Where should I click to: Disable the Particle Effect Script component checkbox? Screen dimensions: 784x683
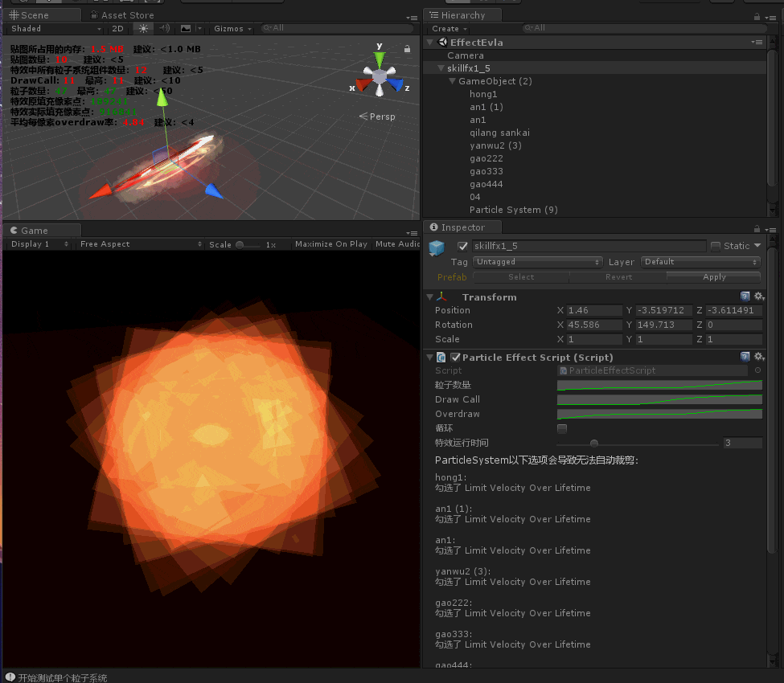[x=456, y=357]
